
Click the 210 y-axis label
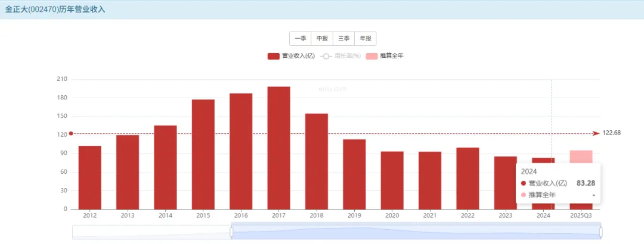tap(63, 79)
